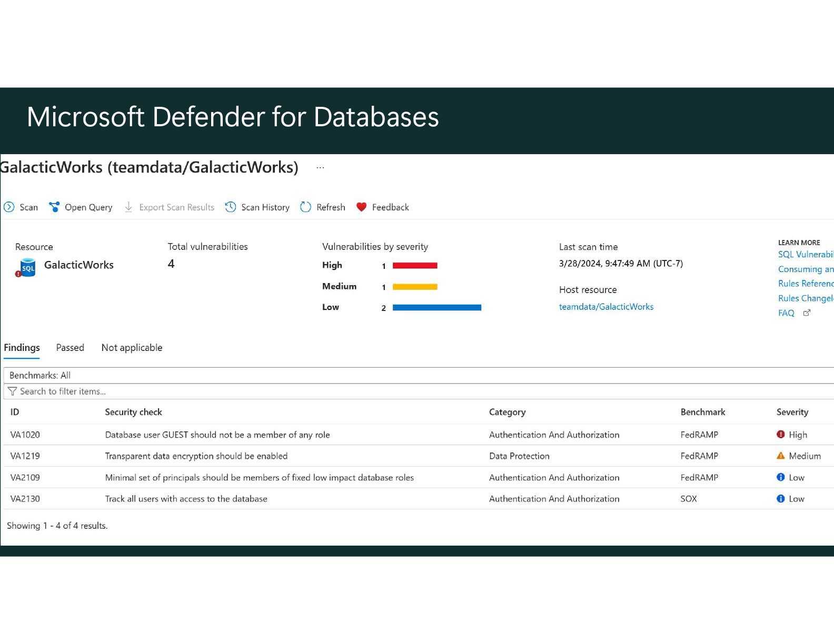Click the Scan circle-arrow icon
Screen dimensions: 834x644
[x=9, y=207]
